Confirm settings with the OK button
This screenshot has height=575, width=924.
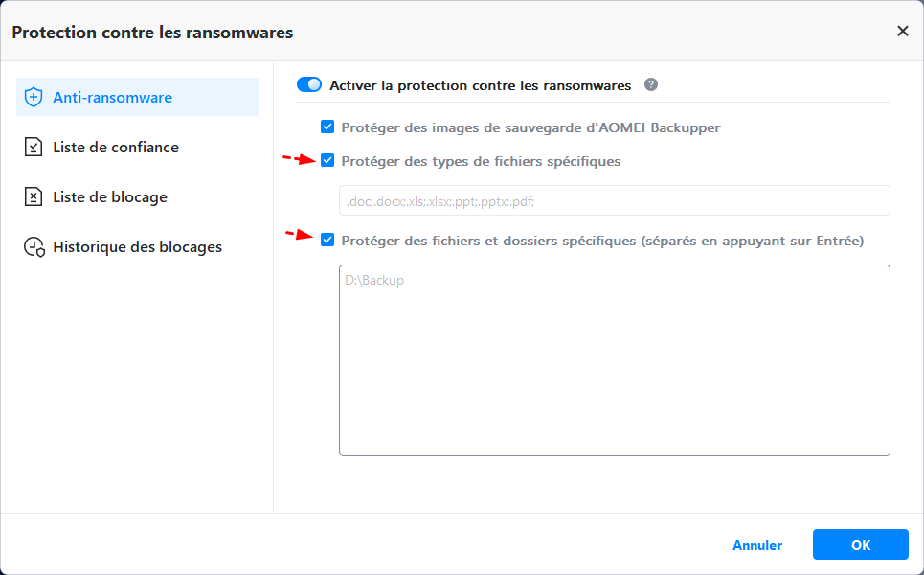[860, 545]
